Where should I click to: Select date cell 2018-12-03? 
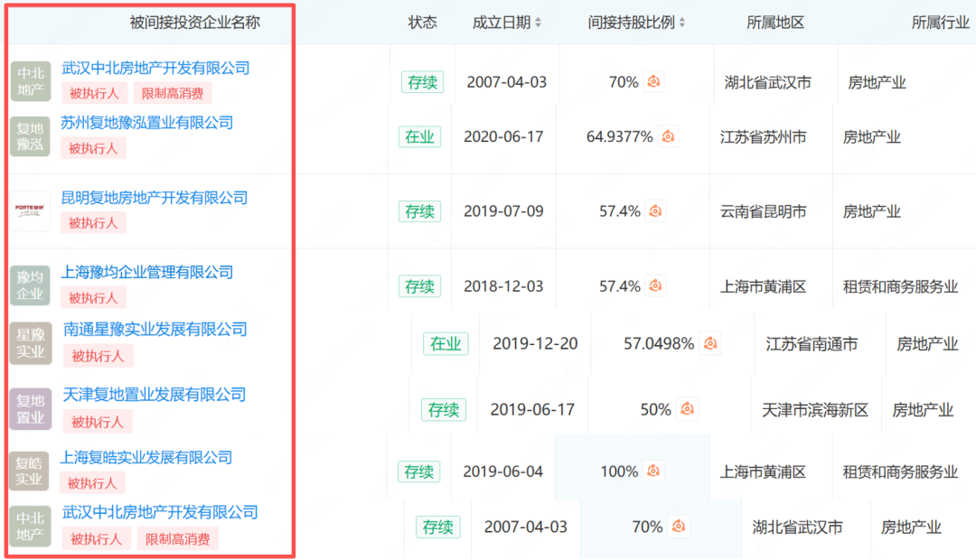click(x=503, y=285)
